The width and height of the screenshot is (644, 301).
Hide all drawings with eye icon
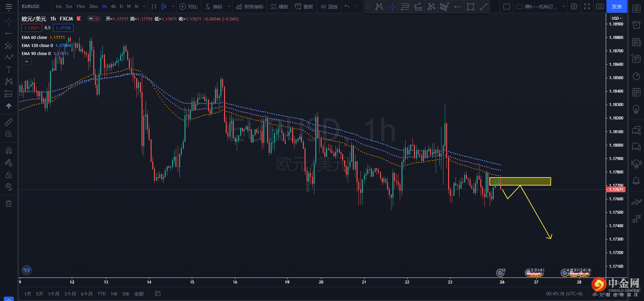click(x=9, y=187)
